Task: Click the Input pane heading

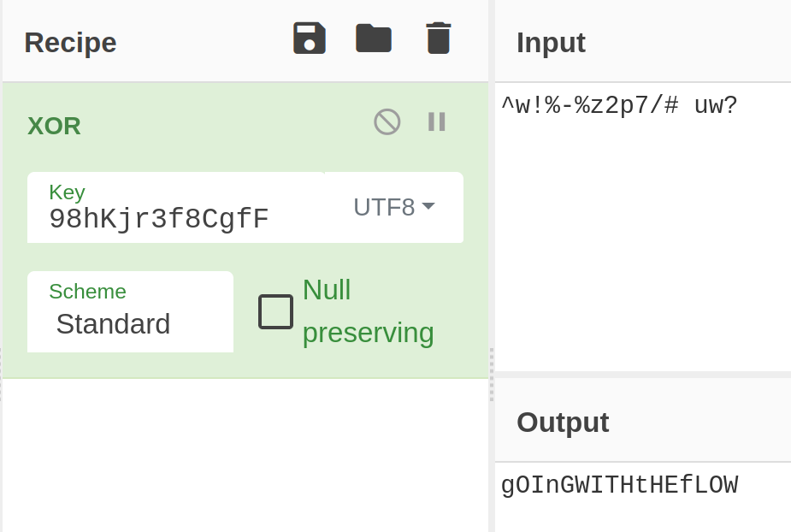Action: 551,43
